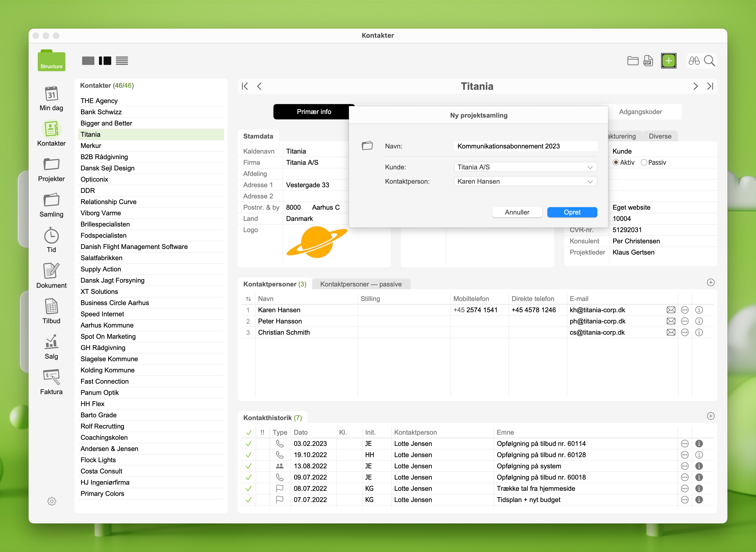Viewport: 756px width, 552px height.
Task: Select the Aktiv radio button
Action: click(616, 162)
